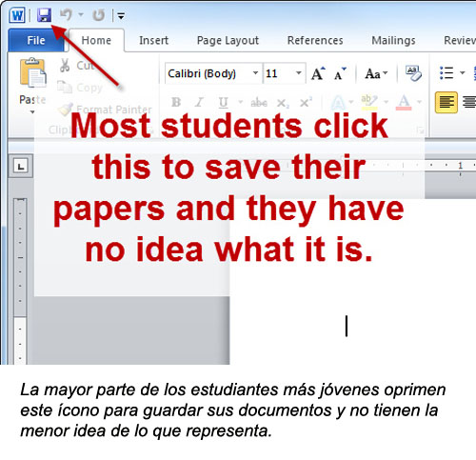Open the References tab
This screenshot has height=460, width=476.
[315, 40]
